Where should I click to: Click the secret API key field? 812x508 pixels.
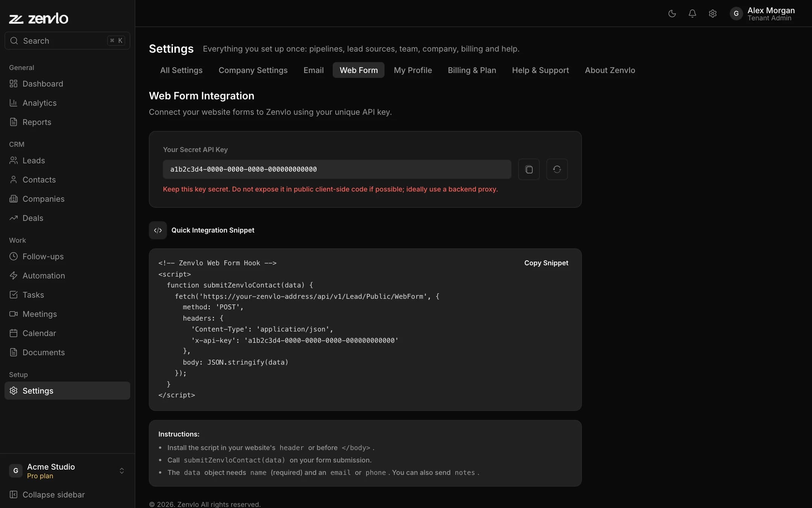tap(337, 169)
